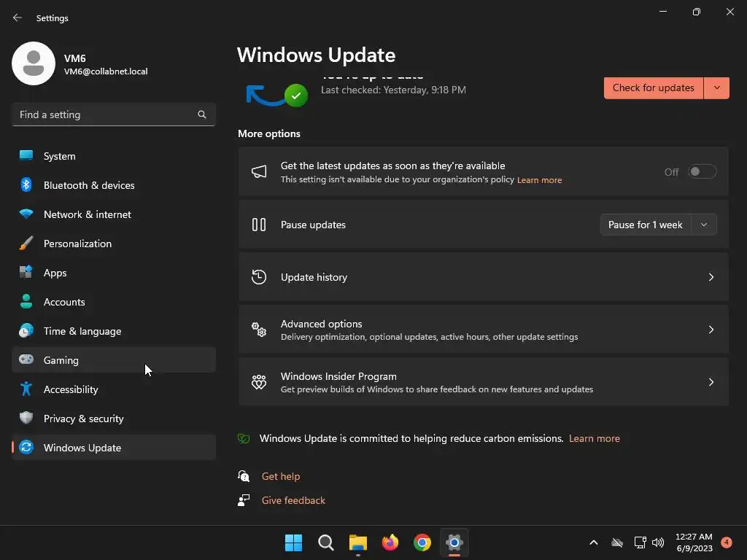Open Privacy & security settings
Screen dimensions: 747x560
[x=113, y=419]
